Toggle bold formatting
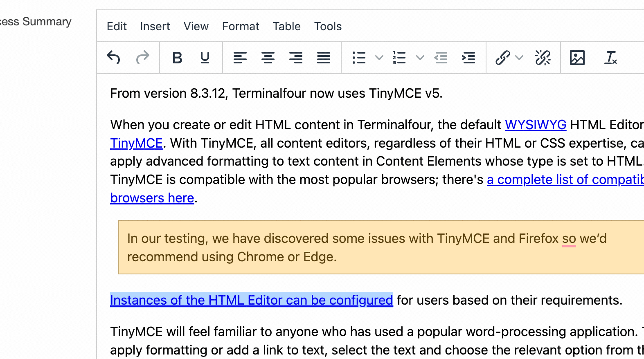The height and width of the screenshot is (359, 644). click(x=177, y=58)
